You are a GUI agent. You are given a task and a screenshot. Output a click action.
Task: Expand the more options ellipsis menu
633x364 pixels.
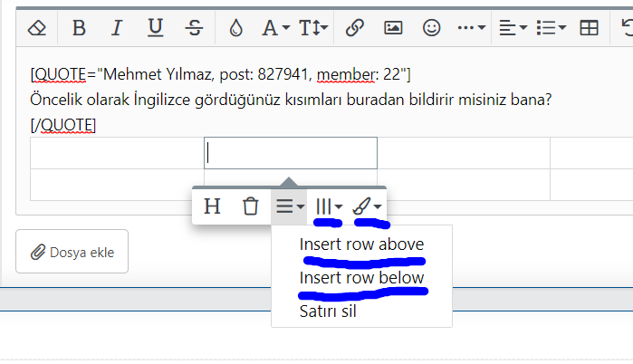pos(471,28)
